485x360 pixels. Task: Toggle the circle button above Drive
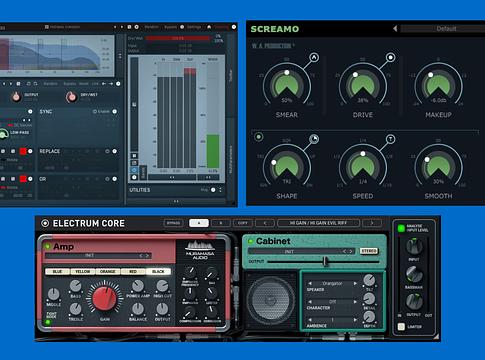click(390, 57)
